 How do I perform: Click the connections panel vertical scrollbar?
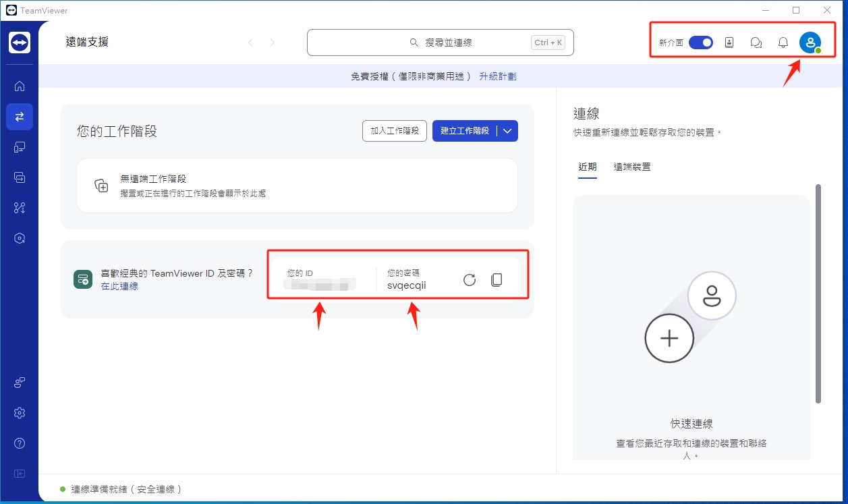point(818,293)
